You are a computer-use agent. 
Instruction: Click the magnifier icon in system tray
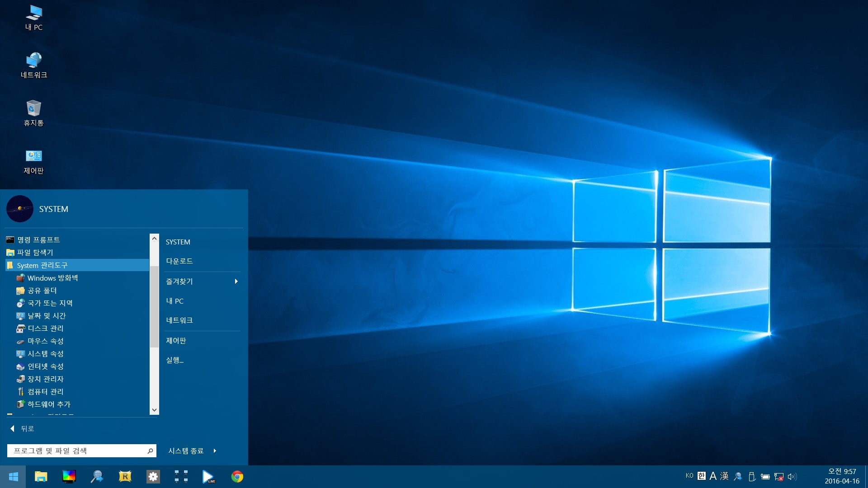738,476
